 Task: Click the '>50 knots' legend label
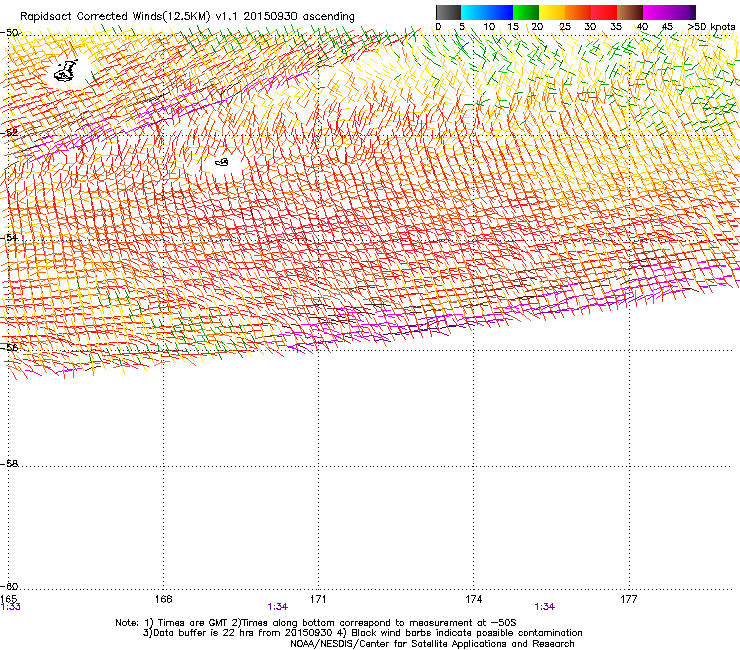click(x=711, y=27)
